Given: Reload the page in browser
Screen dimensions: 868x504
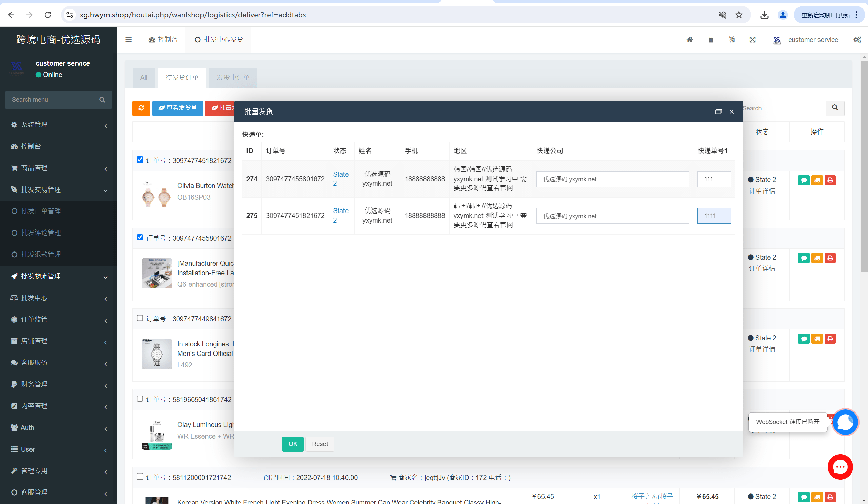Looking at the screenshot, I should point(48,15).
